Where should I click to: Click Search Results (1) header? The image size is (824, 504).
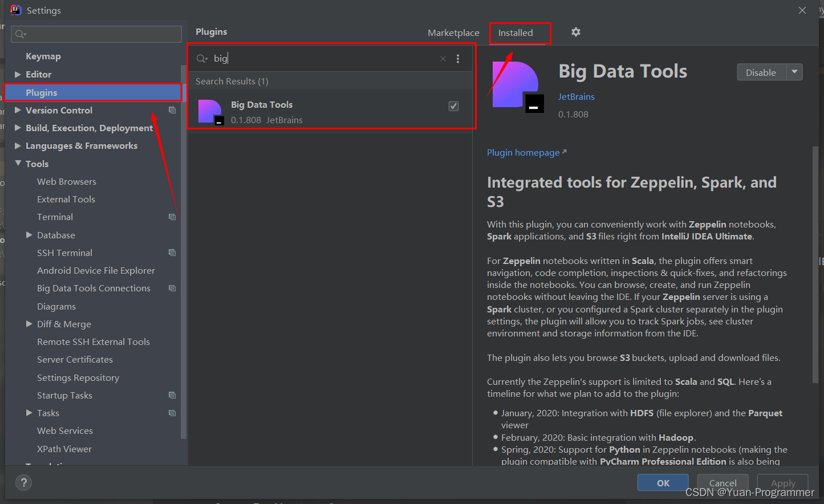tap(232, 81)
